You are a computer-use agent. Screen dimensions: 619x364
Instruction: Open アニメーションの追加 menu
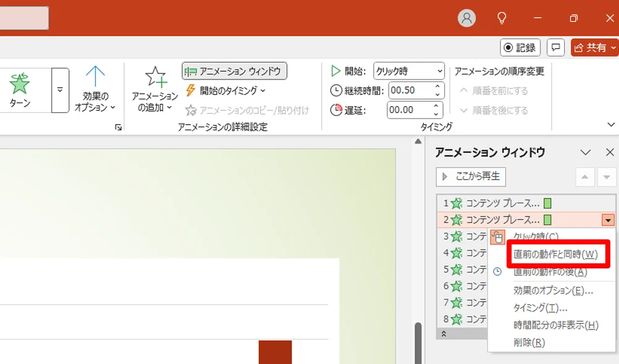click(154, 89)
